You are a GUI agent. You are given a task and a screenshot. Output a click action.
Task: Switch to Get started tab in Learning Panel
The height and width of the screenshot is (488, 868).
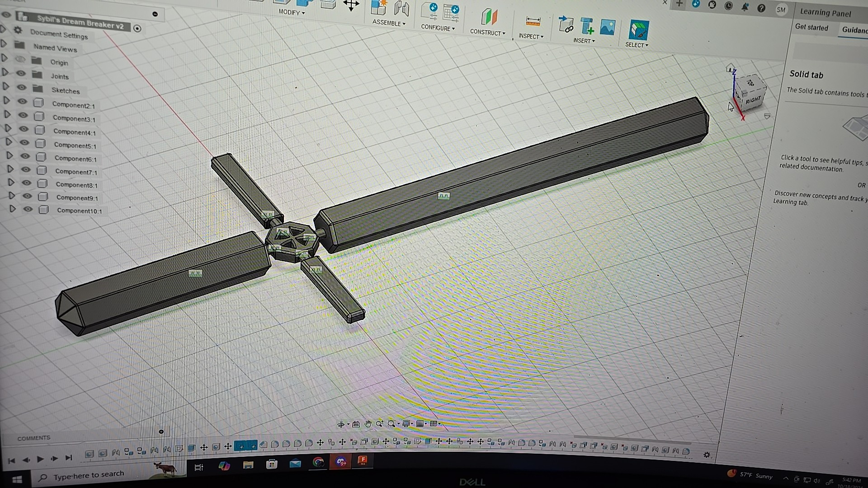click(x=811, y=27)
